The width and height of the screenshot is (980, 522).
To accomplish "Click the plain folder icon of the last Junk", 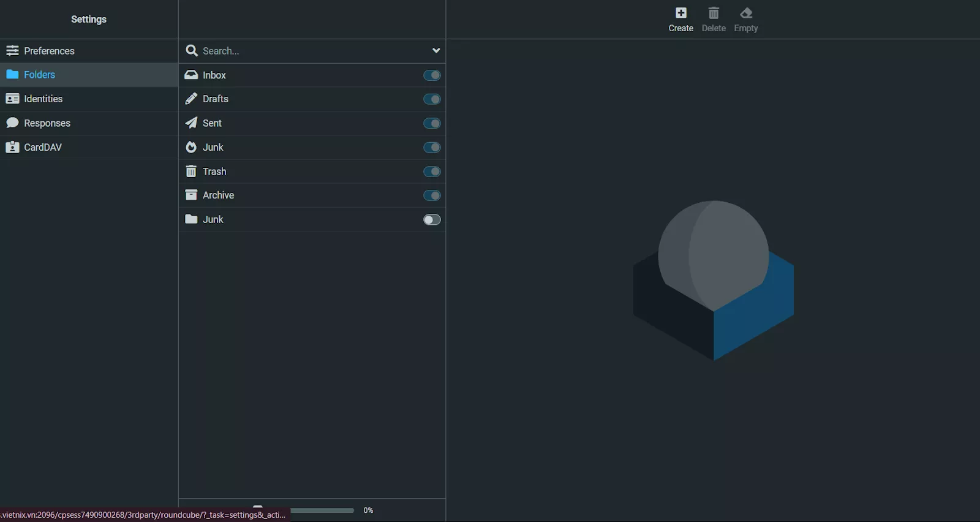I will coord(191,219).
